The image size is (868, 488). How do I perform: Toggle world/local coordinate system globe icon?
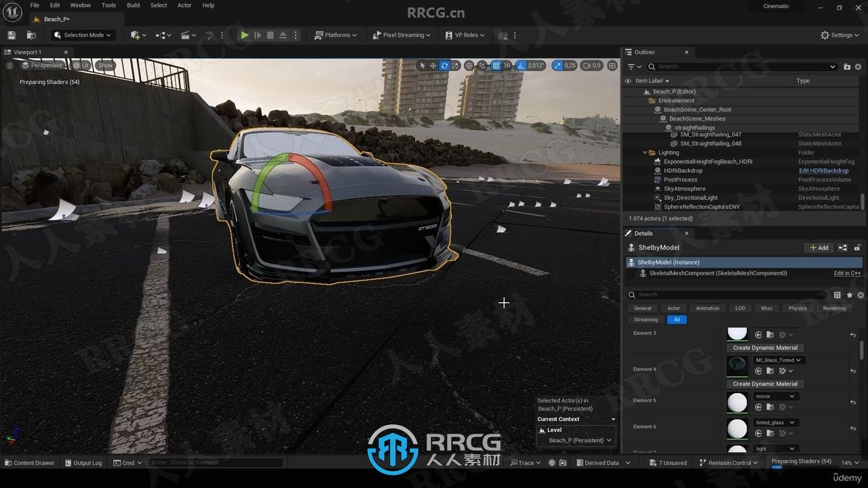coord(469,66)
